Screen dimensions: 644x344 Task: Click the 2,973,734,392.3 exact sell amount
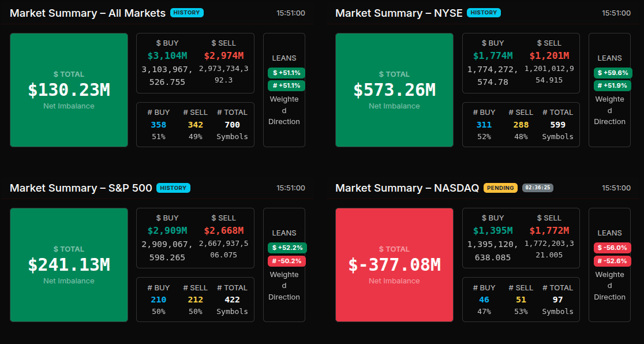(x=224, y=74)
